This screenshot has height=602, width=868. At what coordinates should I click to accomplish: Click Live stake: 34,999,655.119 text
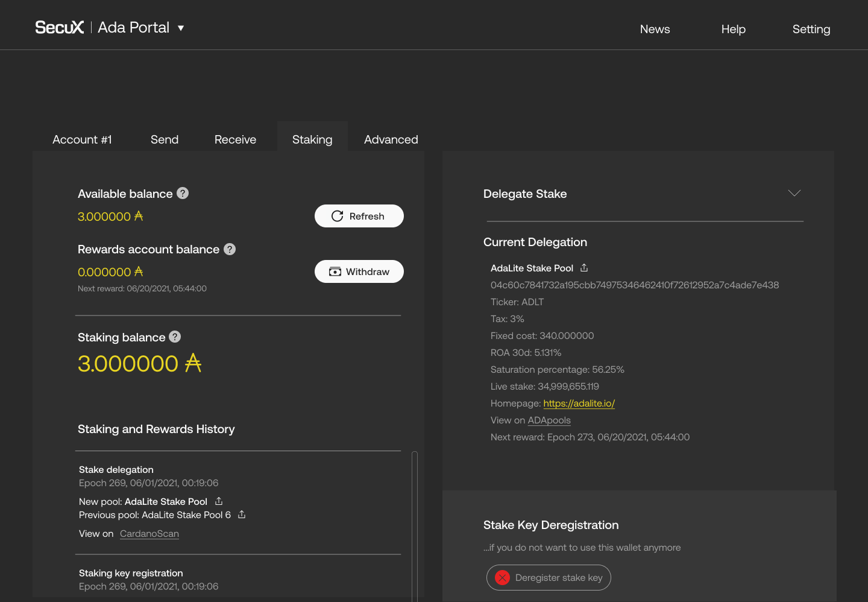point(545,386)
